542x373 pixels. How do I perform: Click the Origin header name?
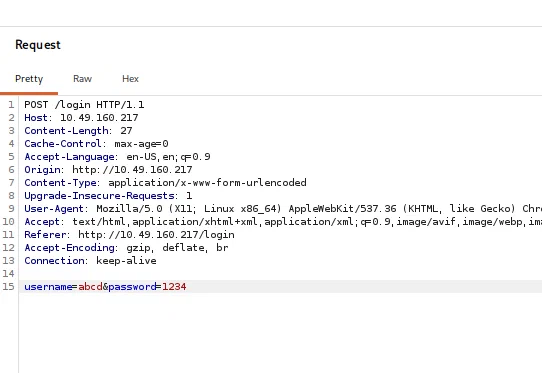tap(42, 170)
